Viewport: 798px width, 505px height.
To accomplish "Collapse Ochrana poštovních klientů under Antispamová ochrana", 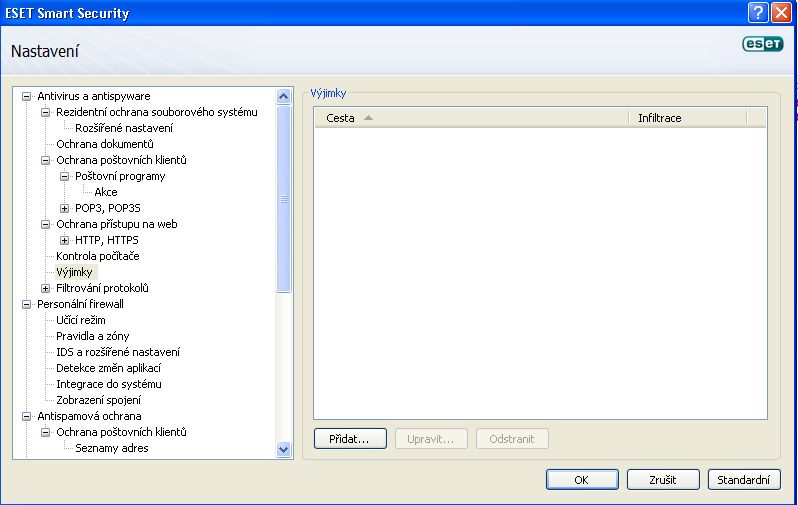I will [45, 432].
